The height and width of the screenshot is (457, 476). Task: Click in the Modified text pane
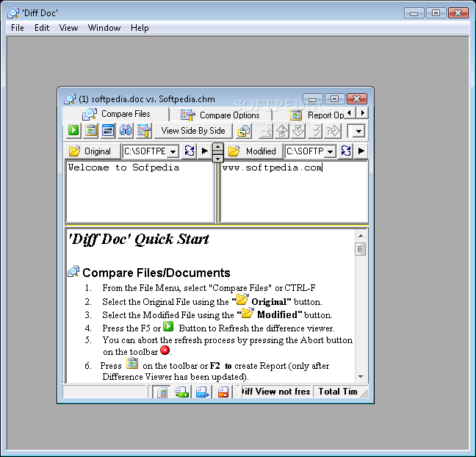(294, 192)
